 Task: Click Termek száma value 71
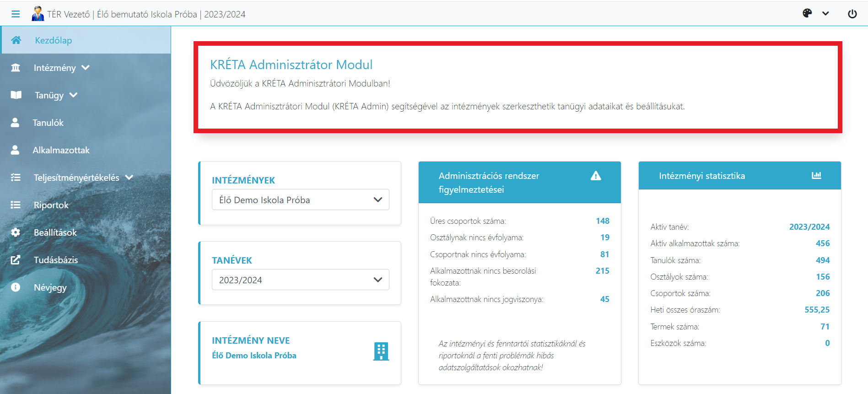click(825, 327)
